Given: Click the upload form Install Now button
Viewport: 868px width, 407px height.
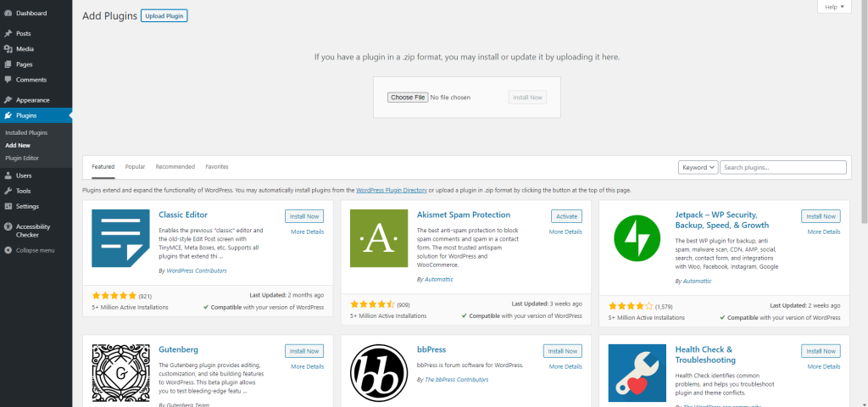Looking at the screenshot, I should click(x=527, y=98).
